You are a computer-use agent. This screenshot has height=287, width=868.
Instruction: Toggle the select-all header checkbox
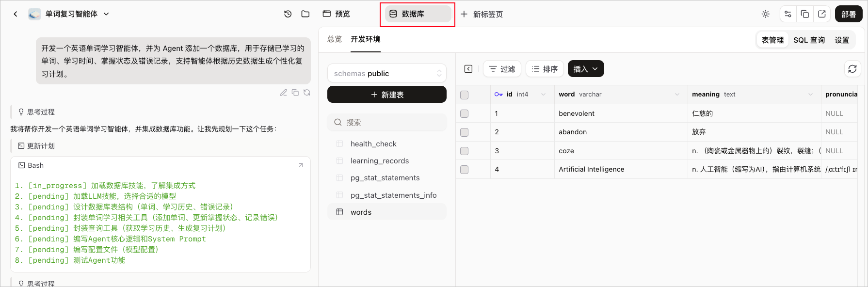[465, 95]
